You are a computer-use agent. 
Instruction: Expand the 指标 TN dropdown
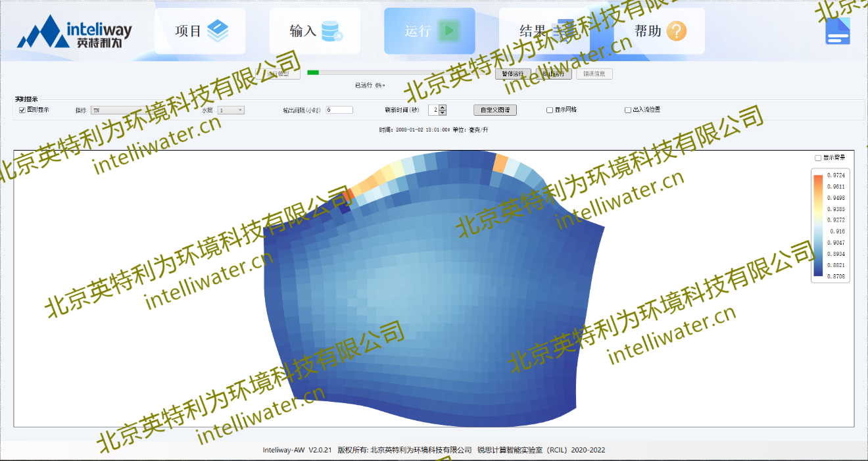tap(145, 110)
